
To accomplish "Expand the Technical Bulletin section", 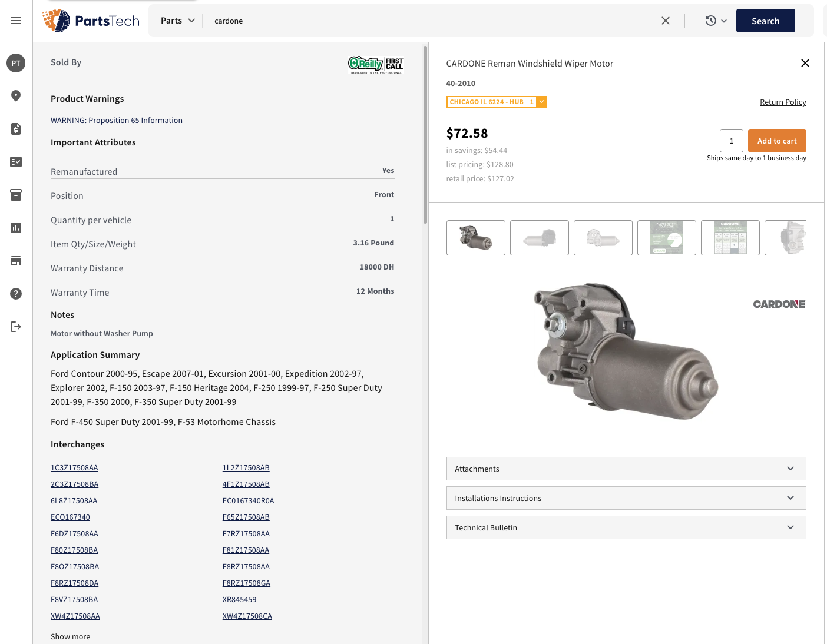I will (626, 527).
